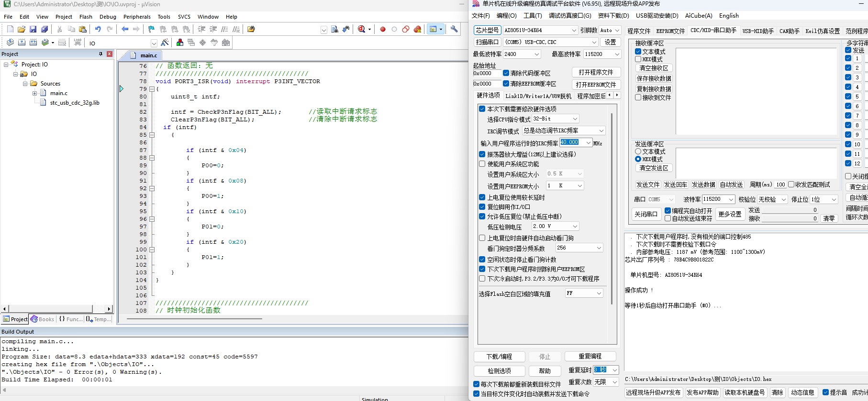The width and height of the screenshot is (868, 401).
Task: Select 文本模式 radio in send buffer
Action: (x=638, y=152)
